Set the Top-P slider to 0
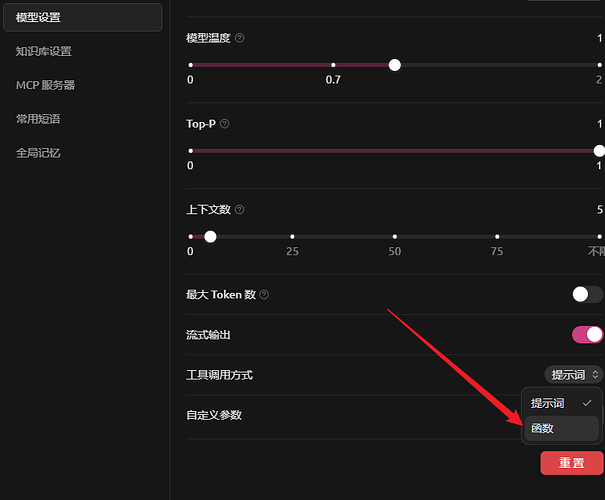This screenshot has width=605, height=500. tap(191, 151)
